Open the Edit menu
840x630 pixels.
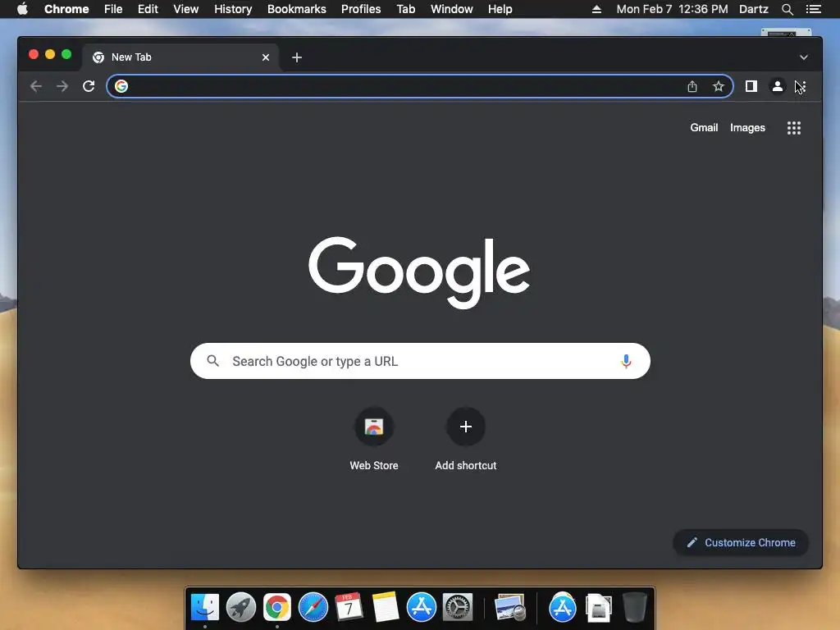[x=148, y=9]
